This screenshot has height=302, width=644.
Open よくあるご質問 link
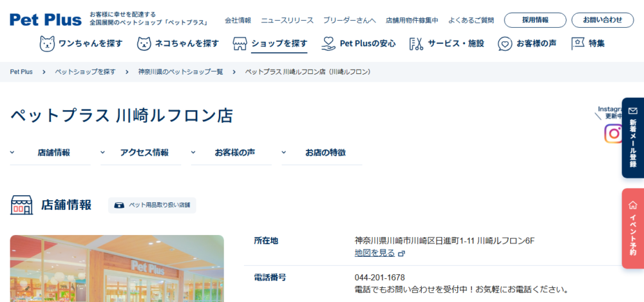(x=471, y=20)
